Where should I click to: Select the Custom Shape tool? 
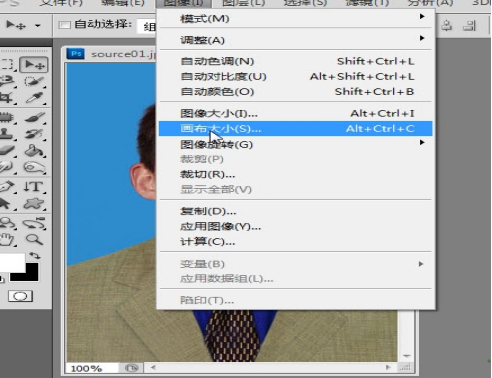tap(34, 203)
